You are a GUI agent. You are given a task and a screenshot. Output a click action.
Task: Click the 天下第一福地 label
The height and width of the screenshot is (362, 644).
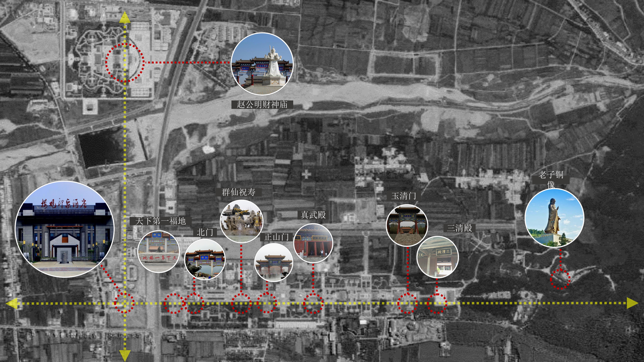(161, 221)
